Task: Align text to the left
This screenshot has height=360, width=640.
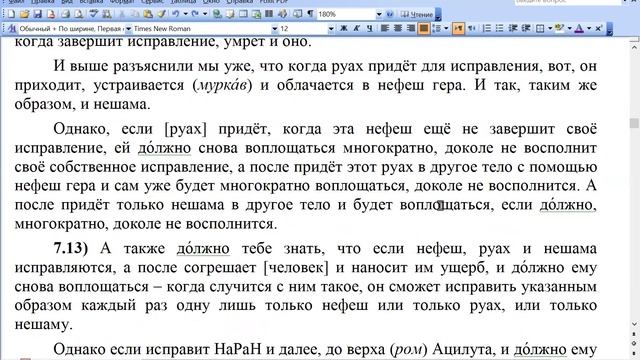Action: 384,29
